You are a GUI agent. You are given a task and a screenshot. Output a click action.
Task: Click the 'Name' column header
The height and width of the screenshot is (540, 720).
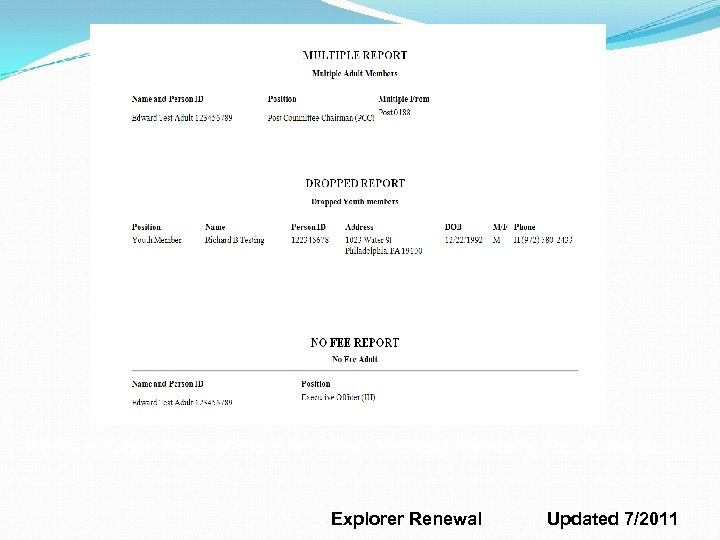(x=215, y=227)
